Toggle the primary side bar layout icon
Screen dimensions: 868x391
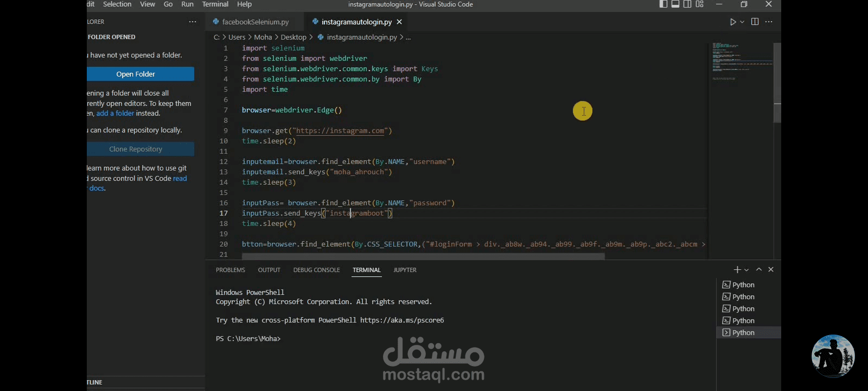(x=663, y=4)
